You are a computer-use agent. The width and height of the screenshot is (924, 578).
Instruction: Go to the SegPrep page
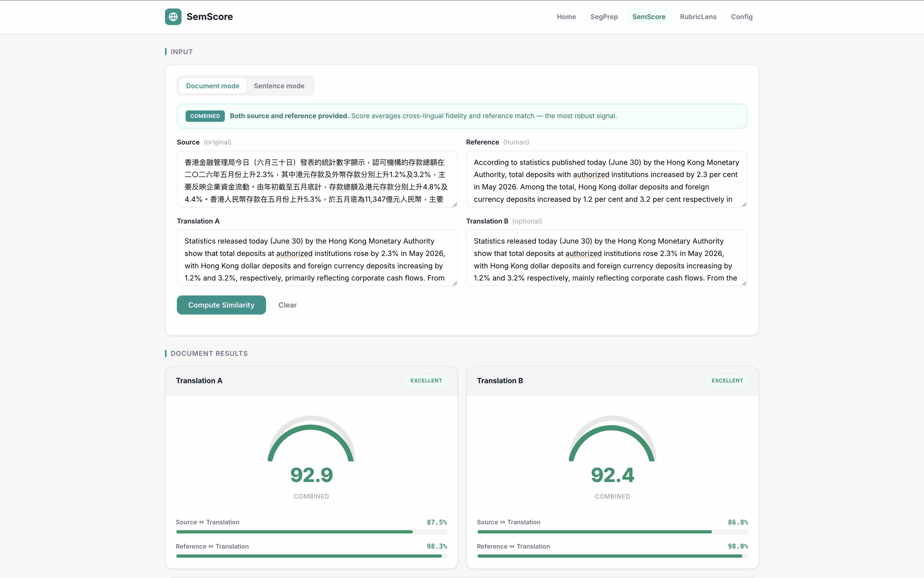(x=604, y=17)
